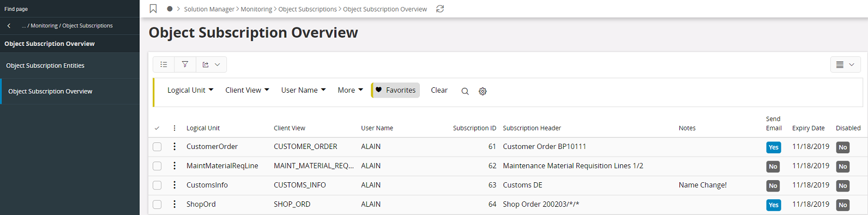Image resolution: width=868 pixels, height=215 pixels.
Task: Tick the checkbox for the ShopOrd row
Action: click(x=157, y=205)
